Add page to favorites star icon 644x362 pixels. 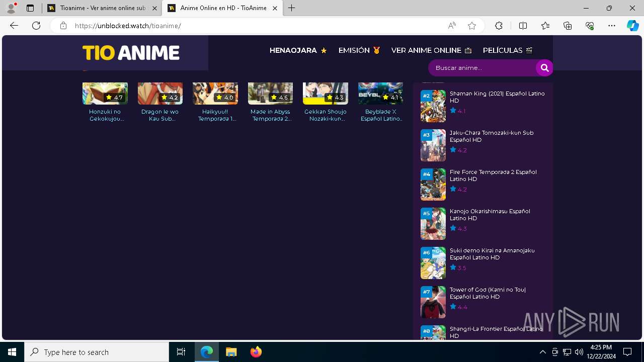(x=472, y=26)
